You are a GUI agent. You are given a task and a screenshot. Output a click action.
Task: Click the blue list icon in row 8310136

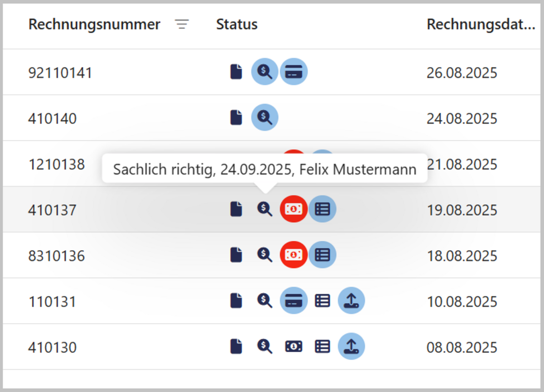tap(322, 255)
